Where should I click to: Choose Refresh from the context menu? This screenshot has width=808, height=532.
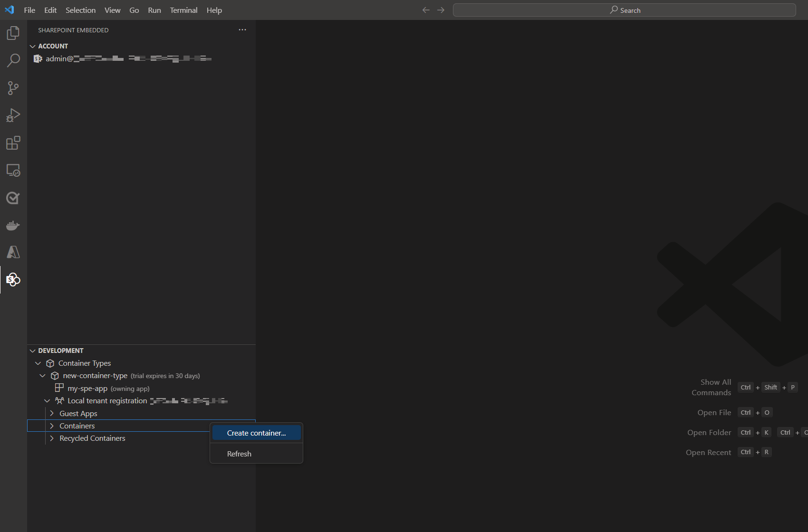click(239, 454)
